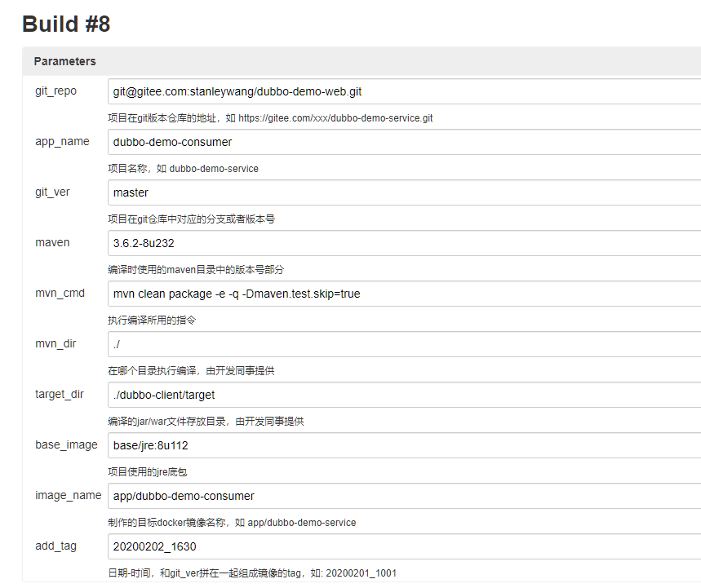Click the hint '编译的jar/war文件存放目录'
The width and height of the screenshot is (701, 588).
(x=206, y=421)
